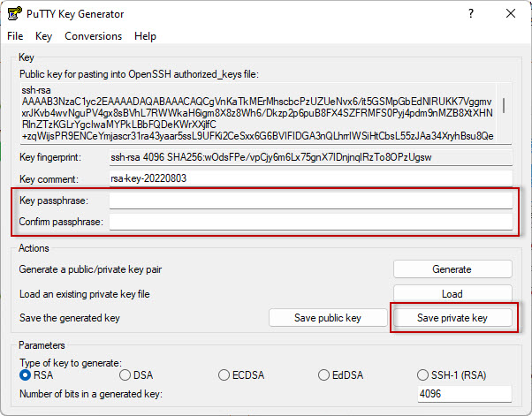This screenshot has width=532, height=416.
Task: Select the DSA key type
Action: click(125, 375)
